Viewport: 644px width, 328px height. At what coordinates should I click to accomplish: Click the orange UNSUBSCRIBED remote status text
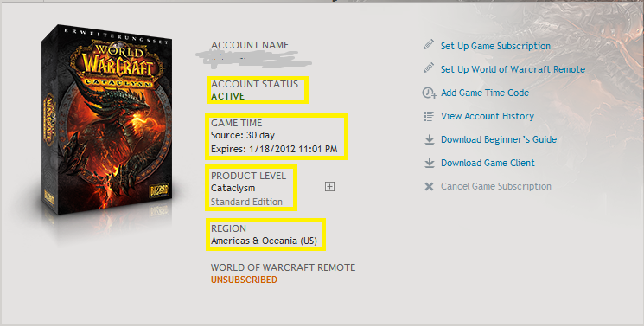[244, 280]
